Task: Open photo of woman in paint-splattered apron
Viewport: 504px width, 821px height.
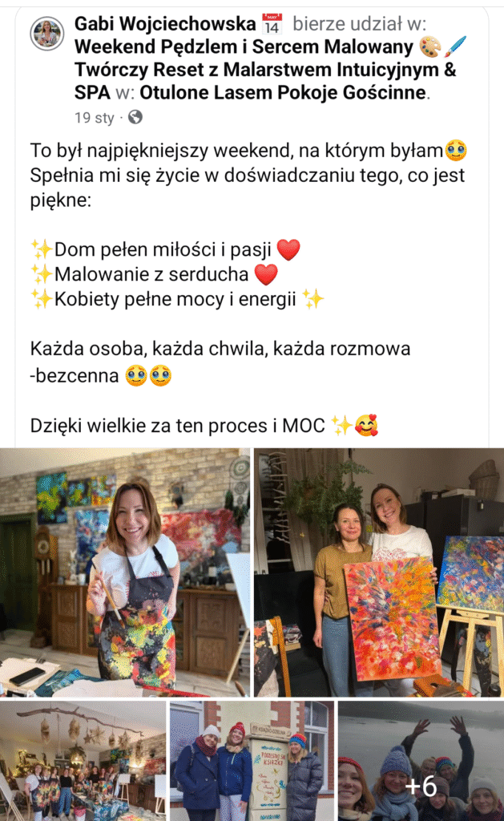Action: pos(125,572)
